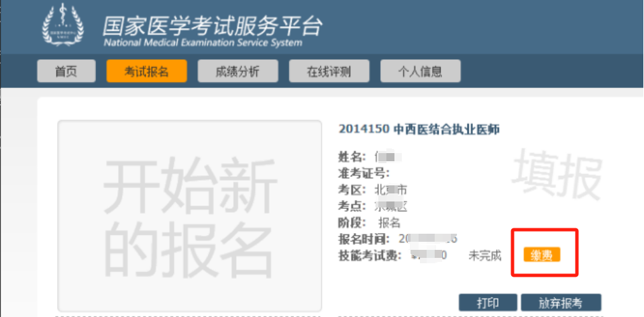The image size is (644, 317).
Task: Click the 技能考试费 label
Action: click(370, 255)
